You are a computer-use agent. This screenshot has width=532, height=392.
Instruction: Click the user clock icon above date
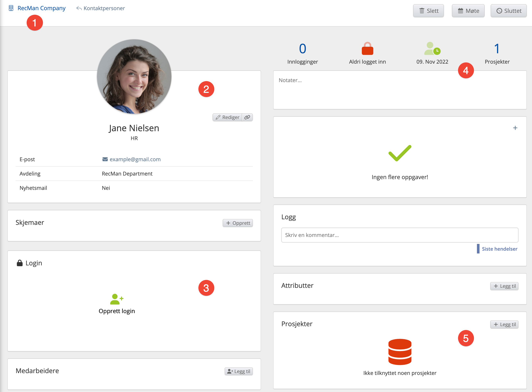pos(432,49)
